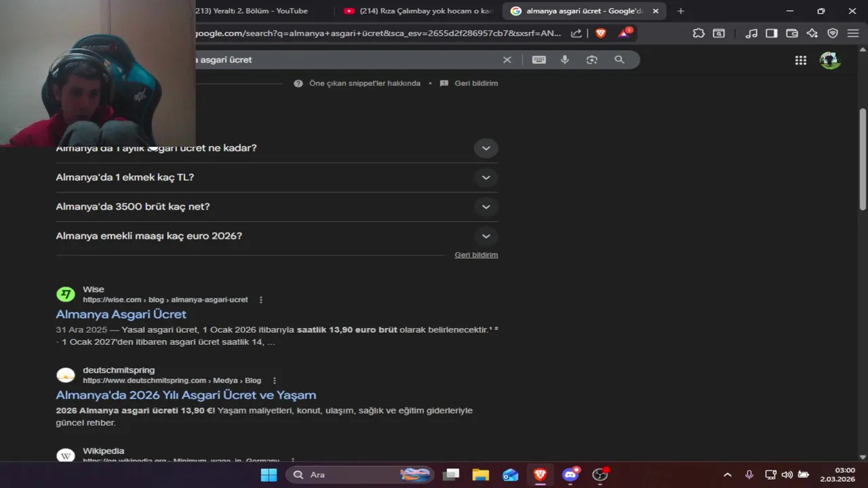This screenshot has width=868, height=488.
Task: Show hidden system tray icons
Action: click(x=728, y=475)
